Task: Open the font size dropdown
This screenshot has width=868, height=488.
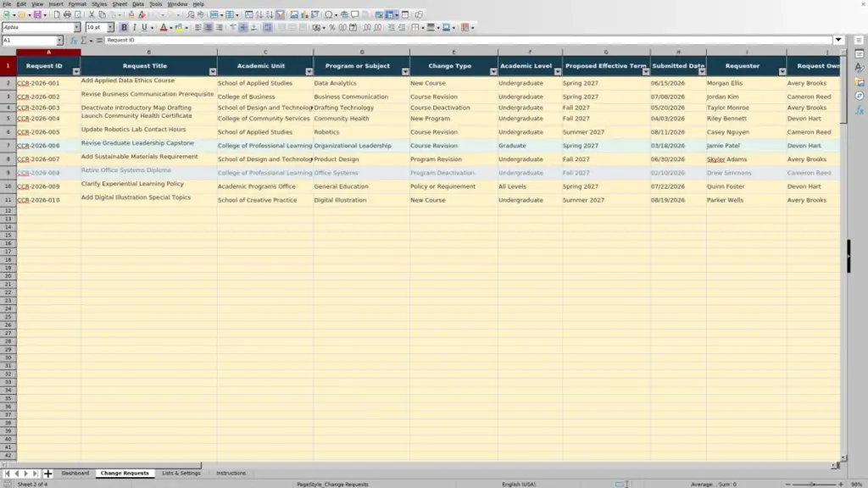Action: coord(110,27)
